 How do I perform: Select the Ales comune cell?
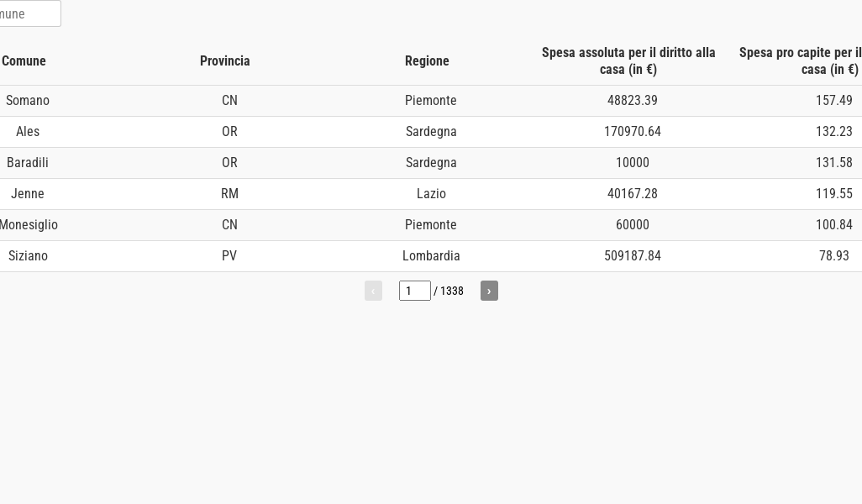pos(28,131)
